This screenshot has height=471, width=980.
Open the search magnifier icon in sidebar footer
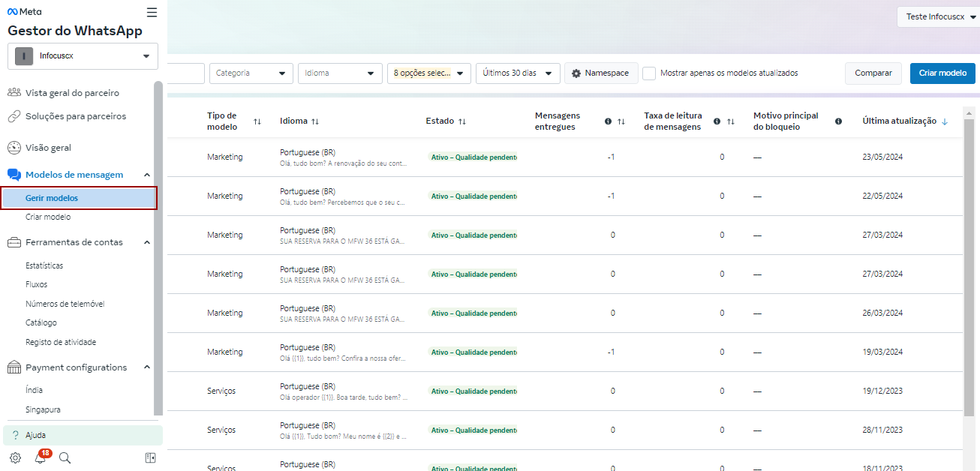(x=65, y=457)
